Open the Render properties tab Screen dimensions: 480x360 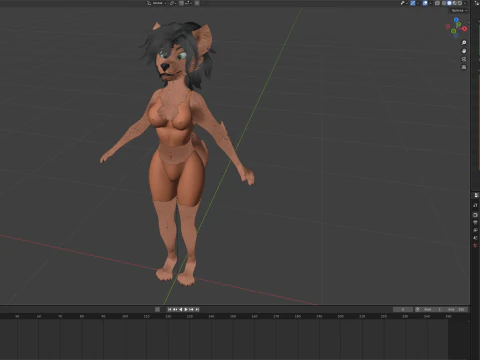point(475,215)
